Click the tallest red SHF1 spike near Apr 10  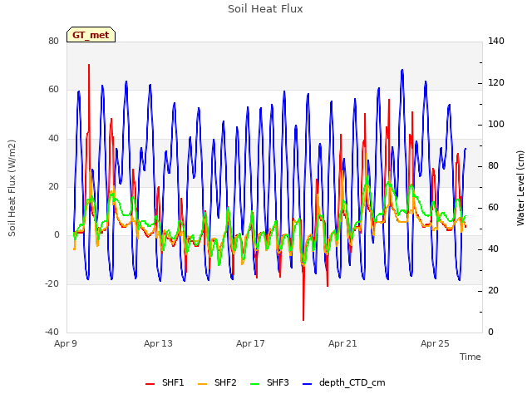[89, 65]
